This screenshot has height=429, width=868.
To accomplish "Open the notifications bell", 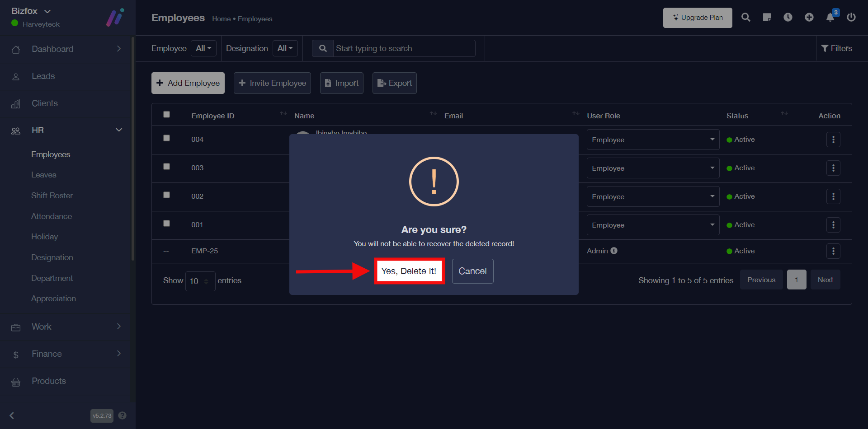I will pyautogui.click(x=830, y=18).
